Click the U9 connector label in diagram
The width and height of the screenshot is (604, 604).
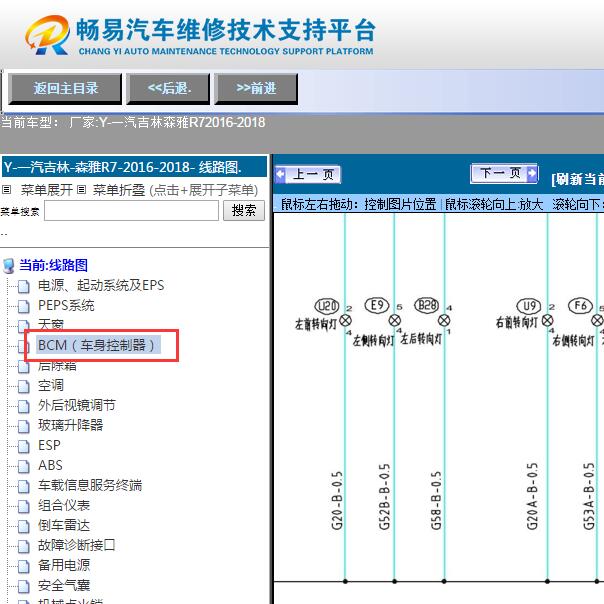point(529,306)
